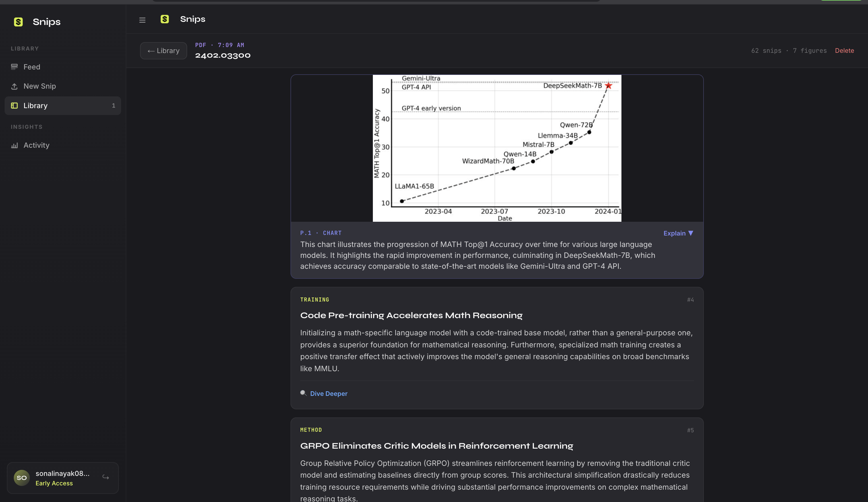Click the New Snip upload icon

[x=14, y=86]
